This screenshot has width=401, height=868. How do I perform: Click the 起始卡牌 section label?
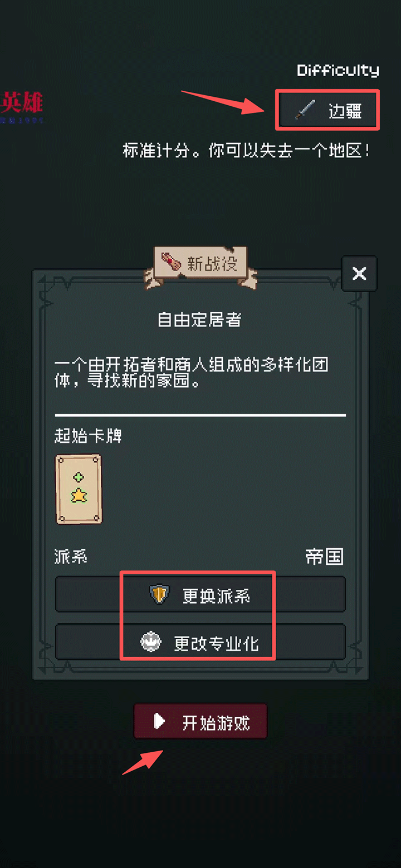click(88, 436)
